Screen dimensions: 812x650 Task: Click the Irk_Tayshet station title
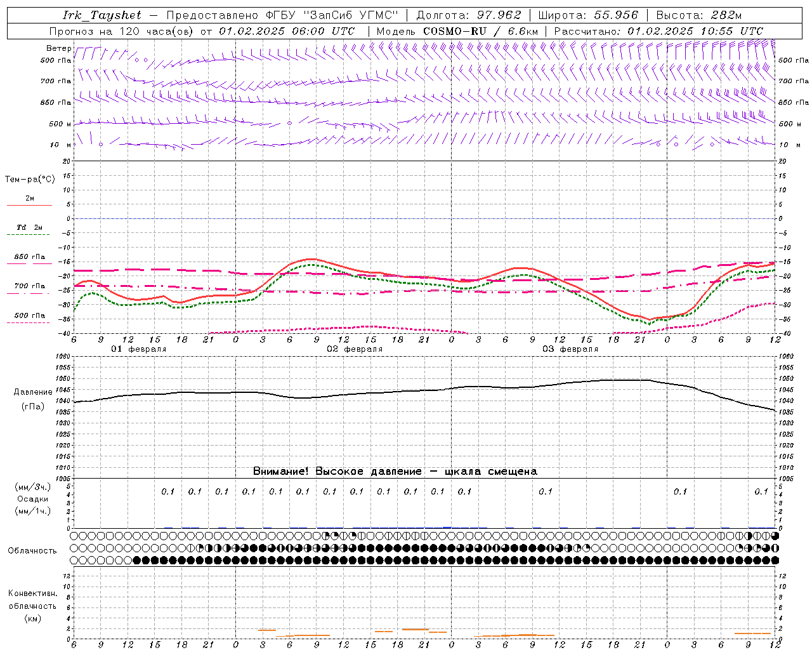tap(102, 15)
